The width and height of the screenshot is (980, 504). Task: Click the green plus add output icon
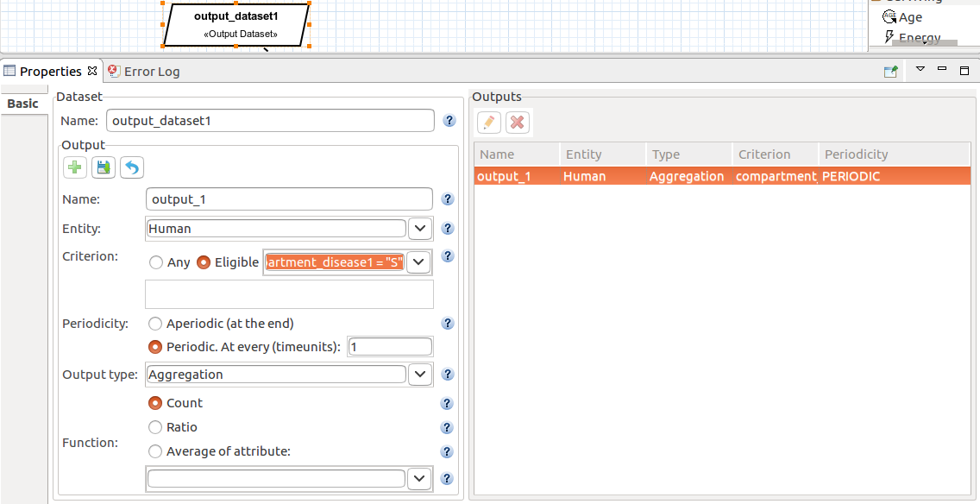tap(75, 167)
